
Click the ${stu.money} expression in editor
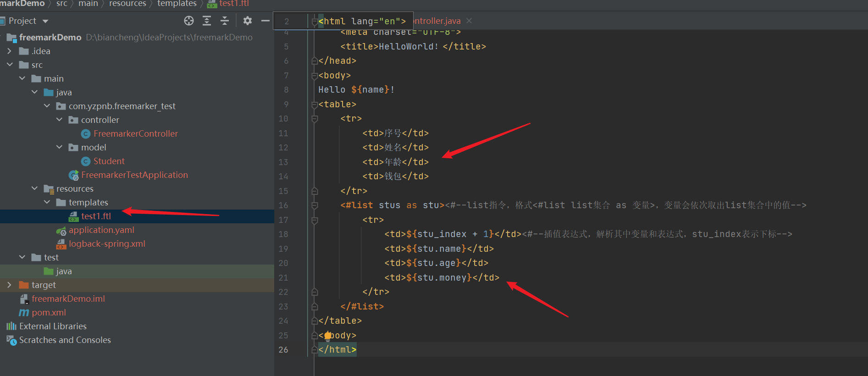[x=439, y=277]
